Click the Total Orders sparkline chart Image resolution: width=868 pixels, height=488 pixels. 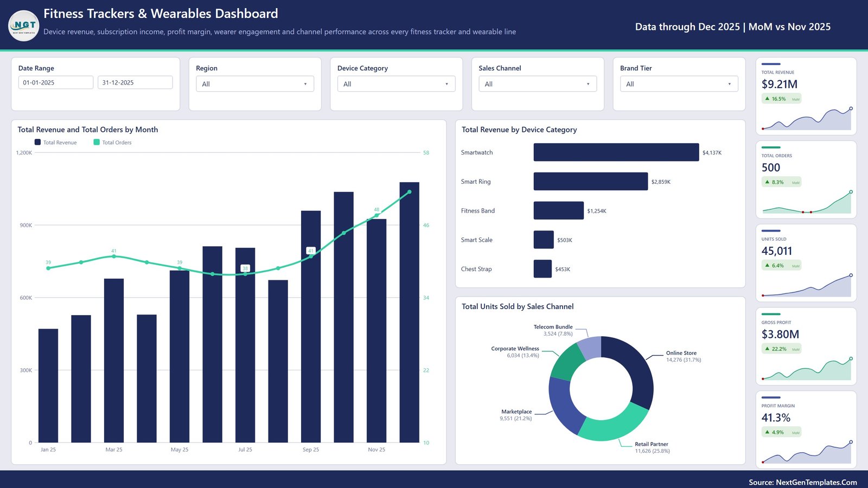[807, 203]
